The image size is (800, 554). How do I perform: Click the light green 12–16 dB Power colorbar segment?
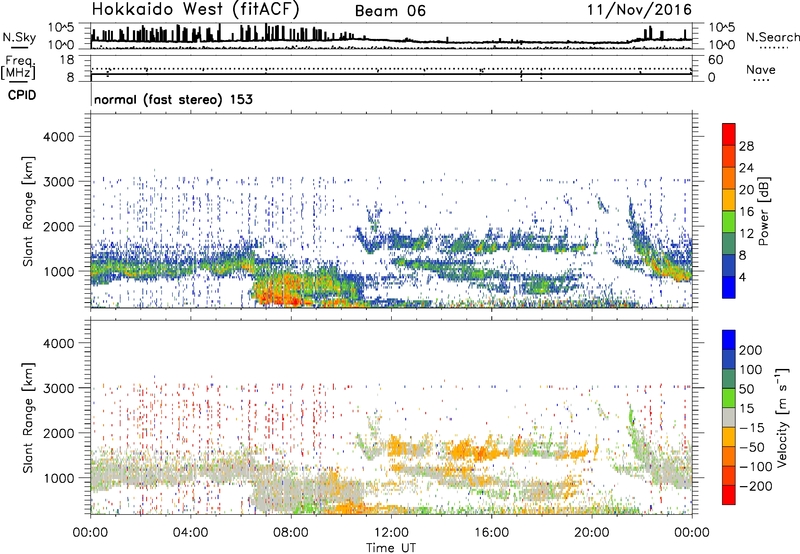(x=729, y=222)
